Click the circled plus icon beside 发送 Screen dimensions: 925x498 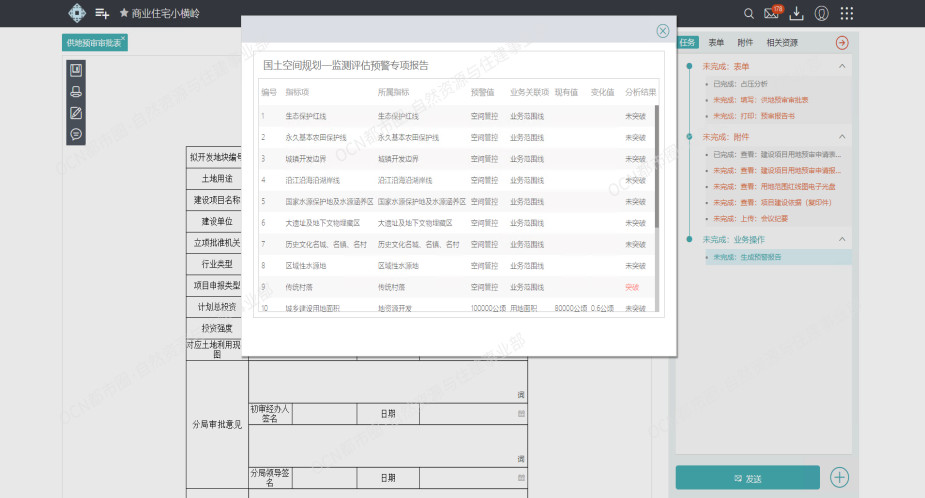pyautogui.click(x=840, y=477)
